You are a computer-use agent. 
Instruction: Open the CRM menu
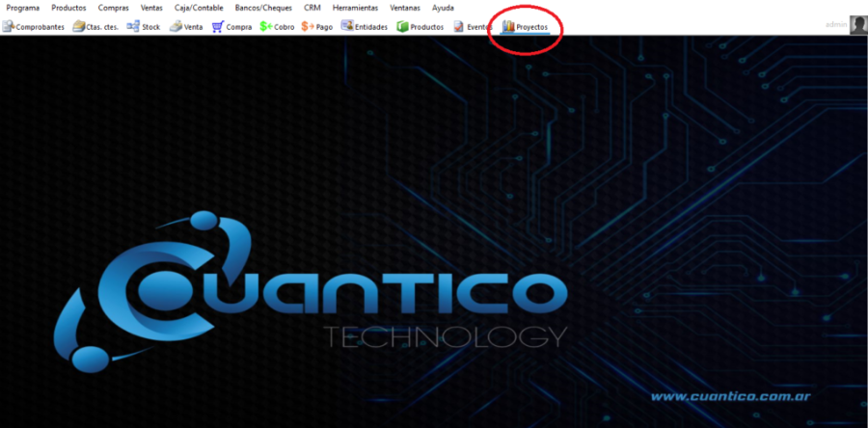click(312, 9)
